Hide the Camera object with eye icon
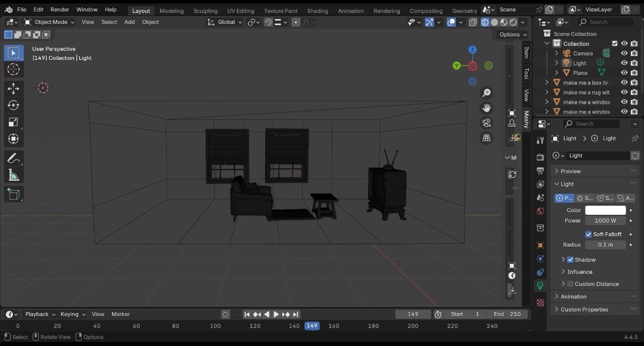 624,53
